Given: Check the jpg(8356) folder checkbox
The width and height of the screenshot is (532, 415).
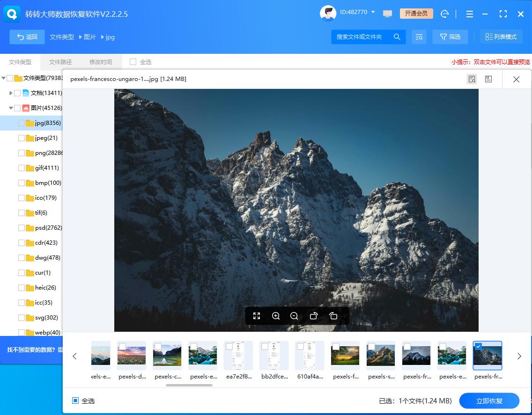Looking at the screenshot, I should 22,123.
